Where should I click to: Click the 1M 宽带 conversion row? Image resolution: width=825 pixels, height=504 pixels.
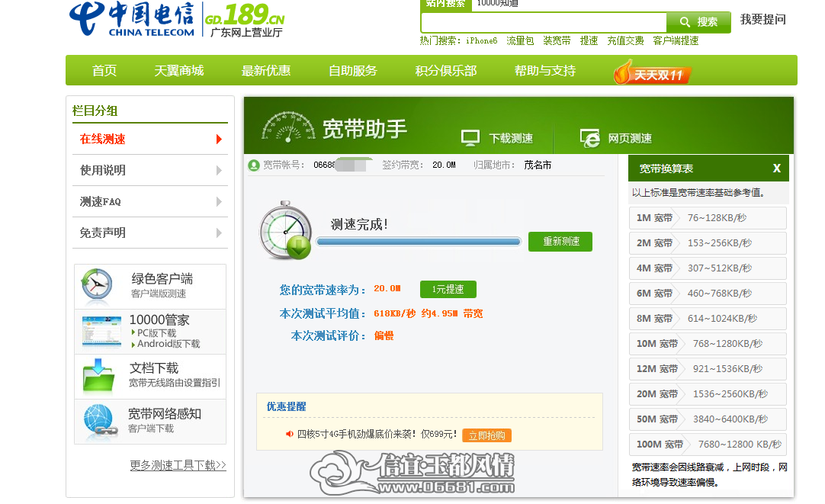[708, 218]
